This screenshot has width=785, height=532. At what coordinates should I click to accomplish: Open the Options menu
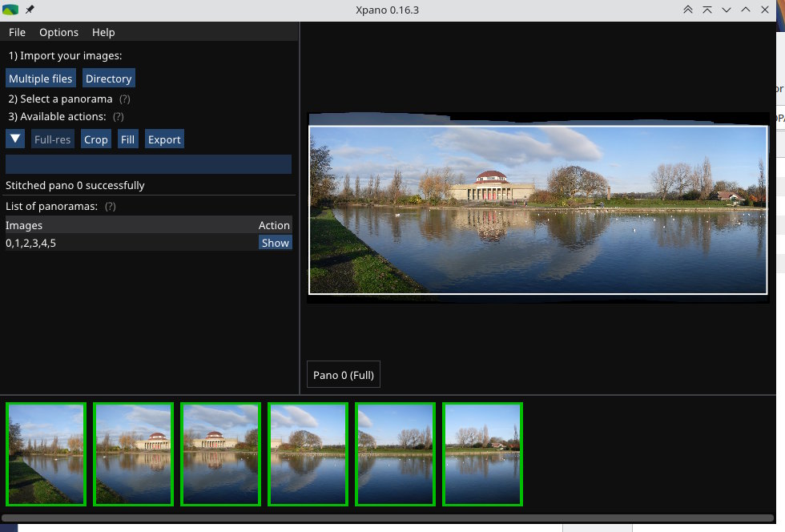[x=58, y=32]
